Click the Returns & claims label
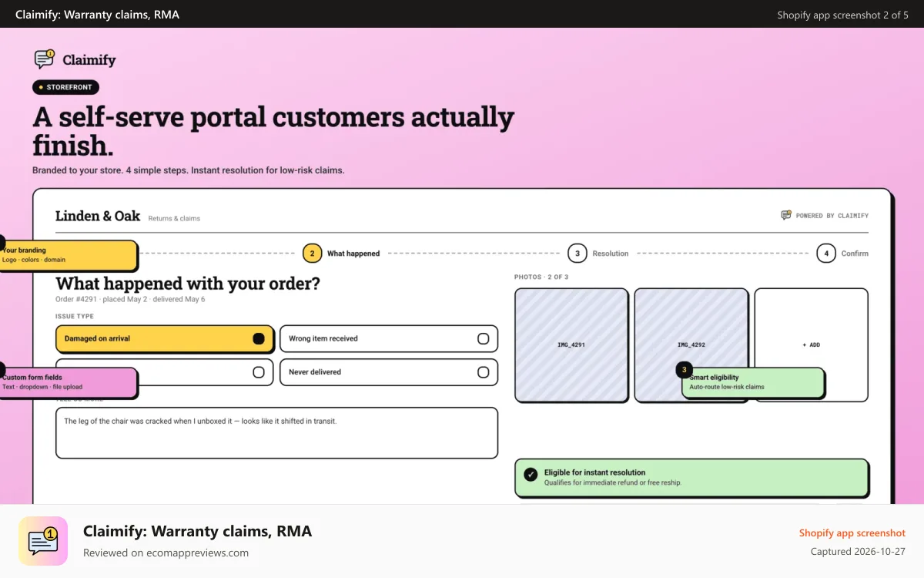924x578 pixels. click(174, 219)
